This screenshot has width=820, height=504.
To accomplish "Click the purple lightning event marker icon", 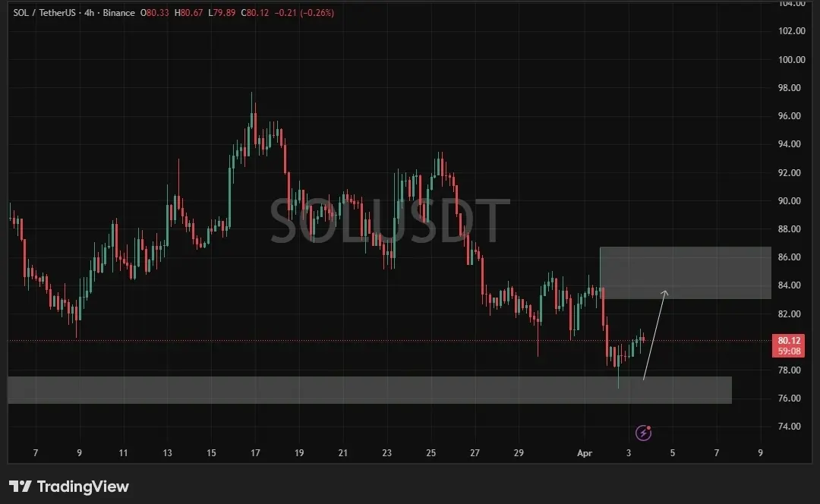I will [643, 433].
